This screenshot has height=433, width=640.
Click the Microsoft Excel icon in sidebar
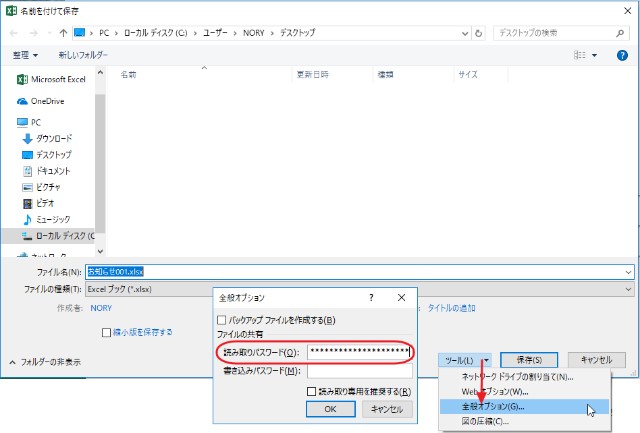[22, 79]
